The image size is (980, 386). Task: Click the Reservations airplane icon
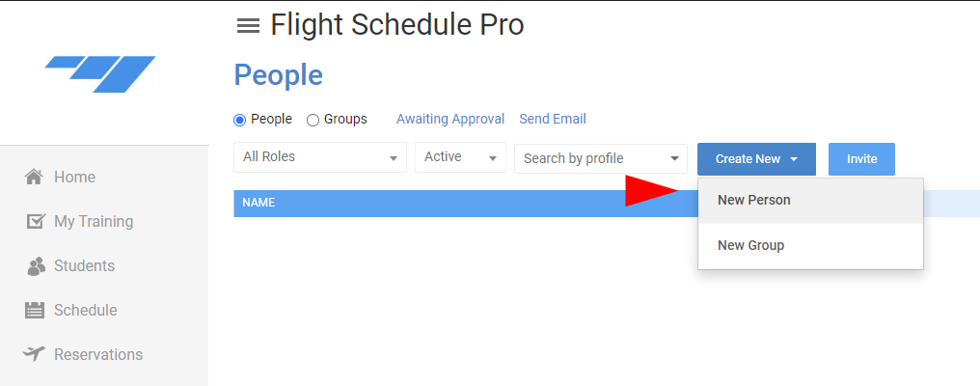35,354
